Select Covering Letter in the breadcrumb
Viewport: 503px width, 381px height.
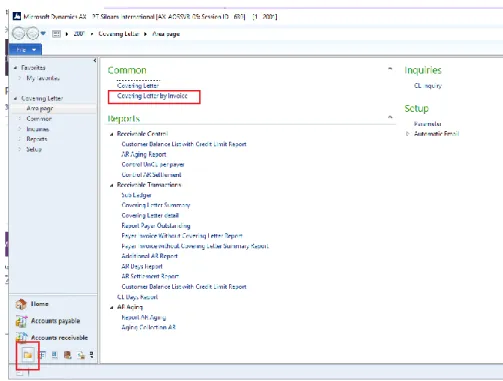click(118, 34)
